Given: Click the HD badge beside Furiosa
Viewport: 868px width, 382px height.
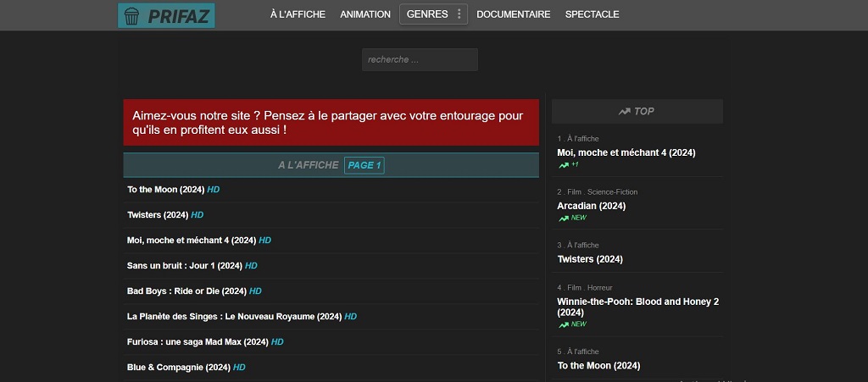Looking at the screenshot, I should click(277, 342).
